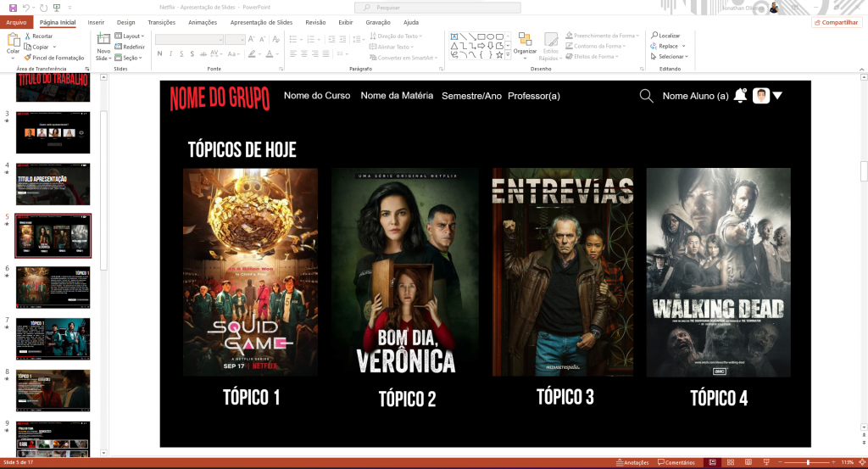Open Apresentação de Slides tab
This screenshot has height=469, width=868.
tap(261, 23)
